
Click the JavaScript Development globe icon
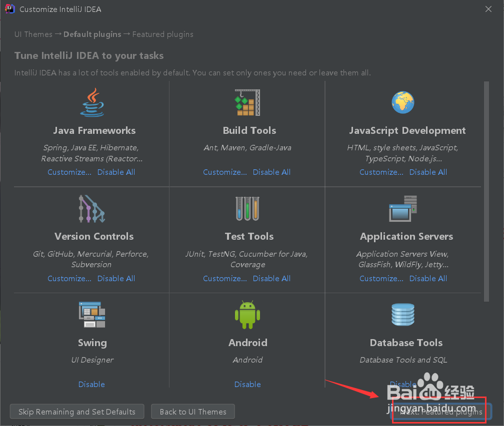tap(403, 102)
